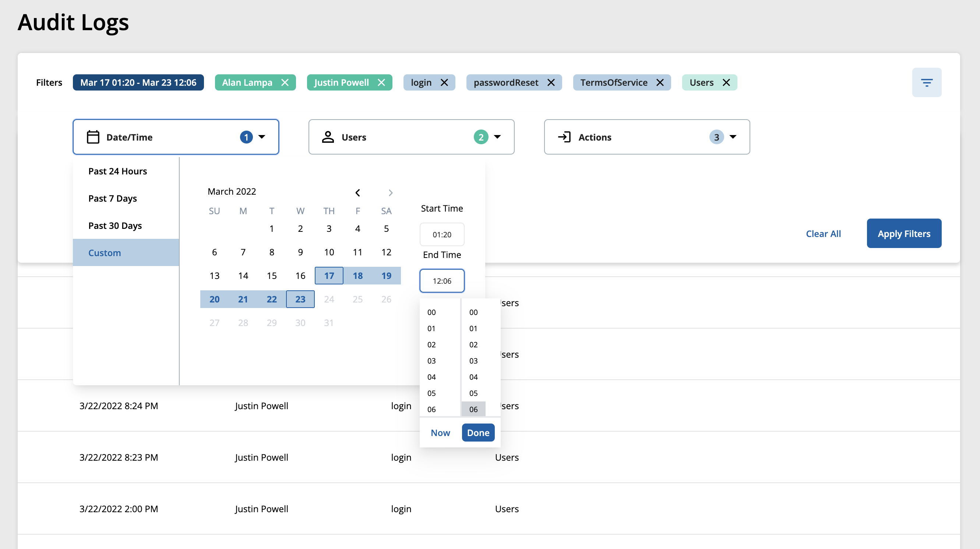The image size is (980, 549).
Task: Select March 8 in the calendar
Action: [272, 252]
